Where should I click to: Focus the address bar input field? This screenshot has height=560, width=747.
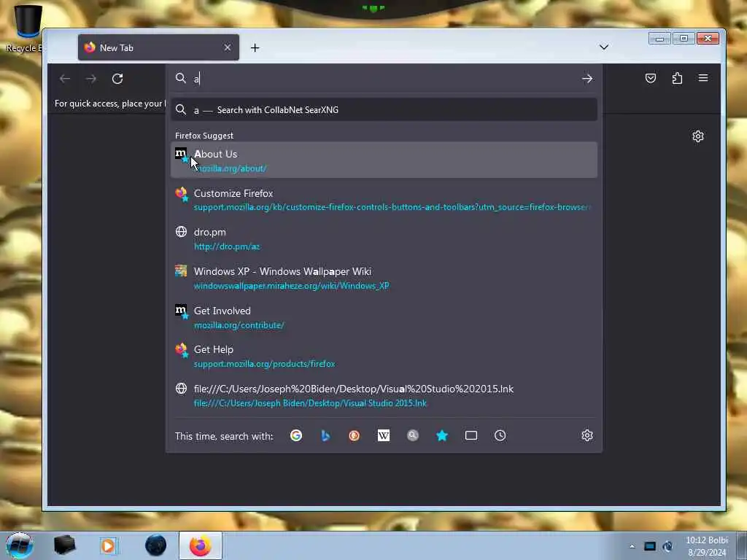(x=384, y=79)
